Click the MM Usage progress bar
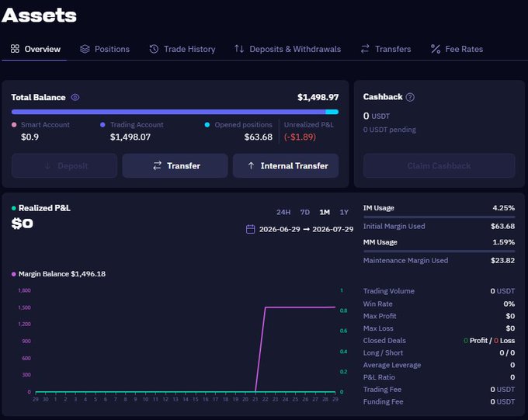 439,252
